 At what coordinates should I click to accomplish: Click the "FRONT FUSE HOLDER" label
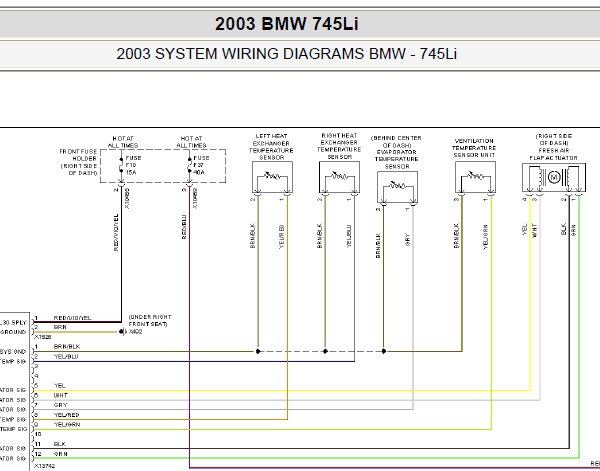coord(78,155)
